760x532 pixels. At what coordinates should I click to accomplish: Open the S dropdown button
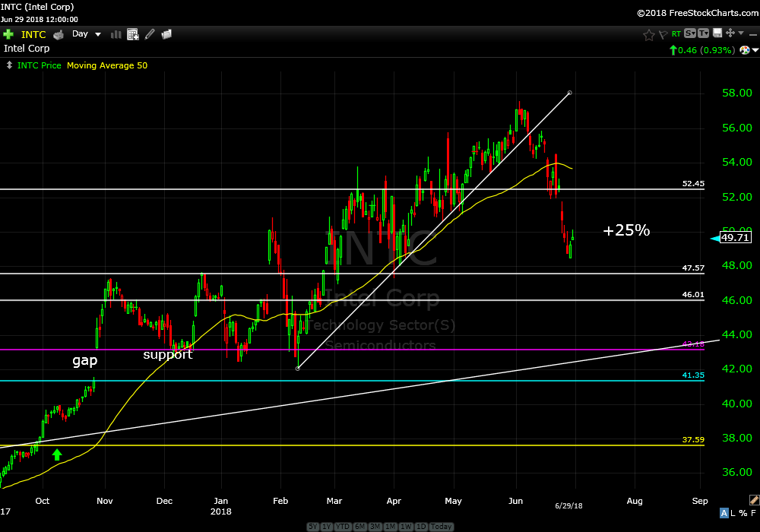coord(689,33)
